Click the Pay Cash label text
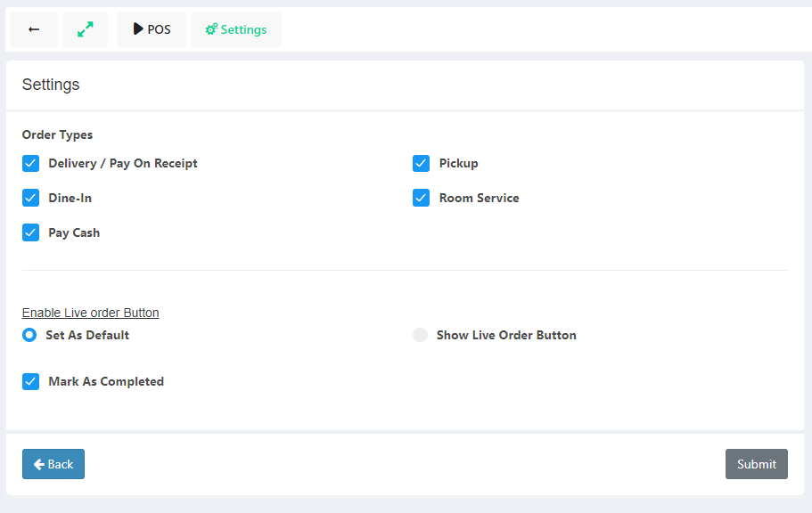Viewport: 812px width, 513px height. [74, 232]
